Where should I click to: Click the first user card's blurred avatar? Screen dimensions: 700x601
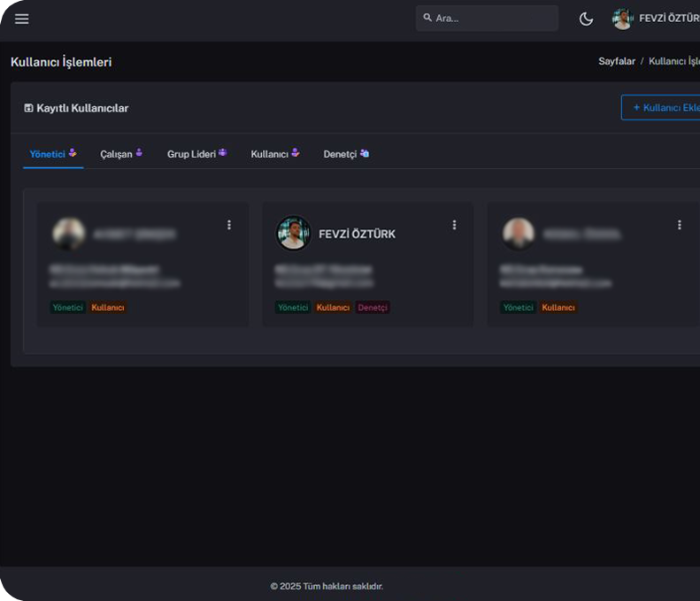[x=68, y=234]
